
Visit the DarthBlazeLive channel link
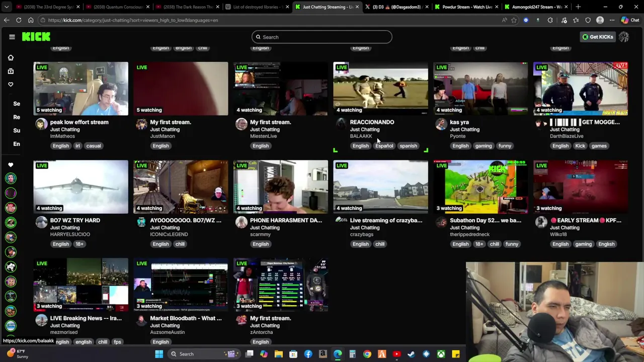click(x=567, y=136)
